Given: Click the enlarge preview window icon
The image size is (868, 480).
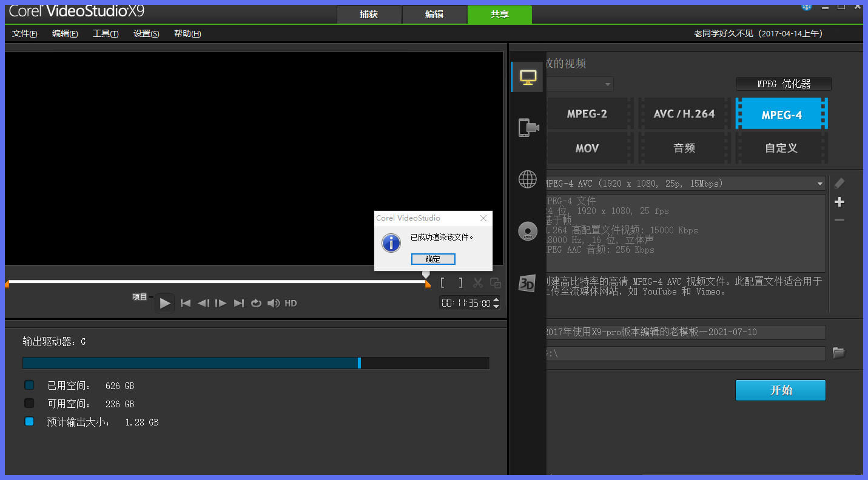Looking at the screenshot, I should (496, 282).
